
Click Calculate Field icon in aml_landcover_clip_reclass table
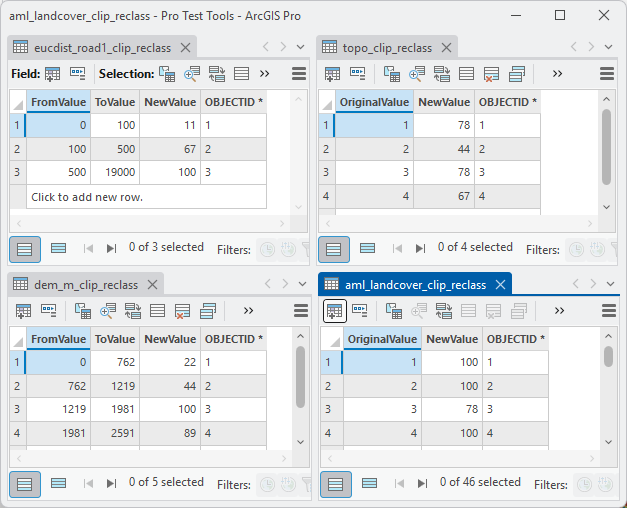tap(360, 311)
